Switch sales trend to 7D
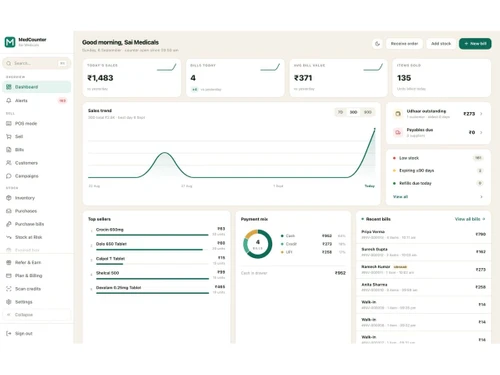 point(340,112)
